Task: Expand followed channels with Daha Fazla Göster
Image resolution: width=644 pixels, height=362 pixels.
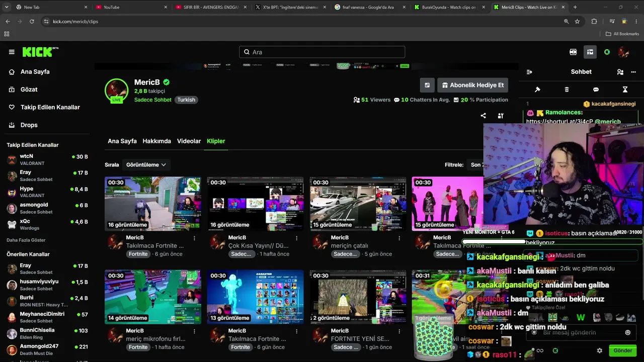Action: (26, 240)
